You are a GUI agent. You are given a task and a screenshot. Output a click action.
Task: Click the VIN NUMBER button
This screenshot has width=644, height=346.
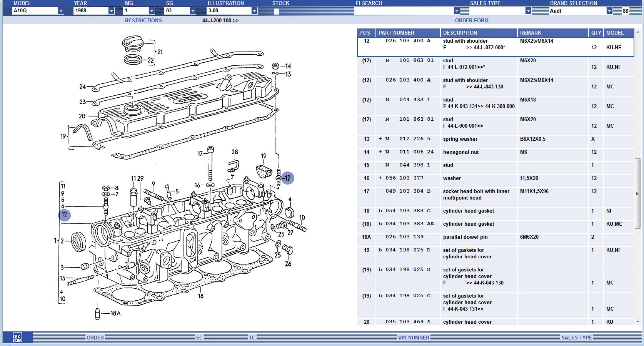[414, 338]
